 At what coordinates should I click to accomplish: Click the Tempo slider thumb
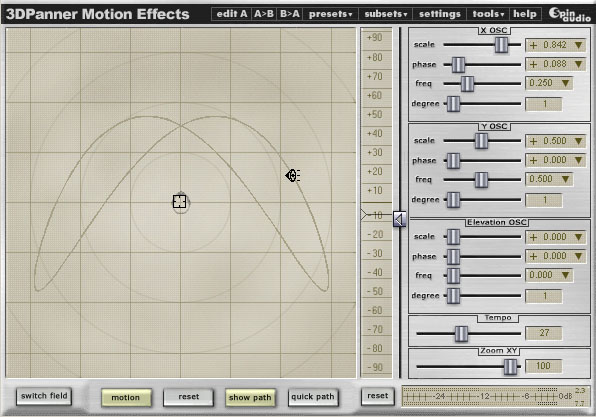(x=461, y=334)
